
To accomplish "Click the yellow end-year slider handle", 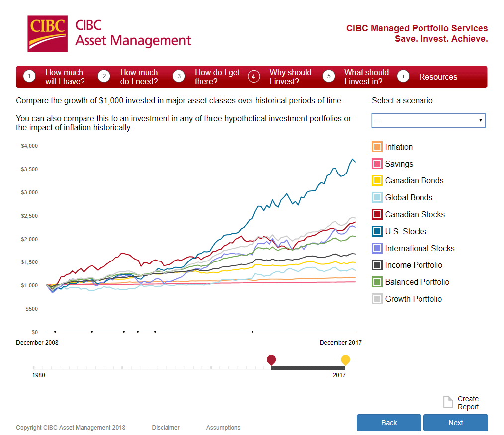I will (345, 360).
